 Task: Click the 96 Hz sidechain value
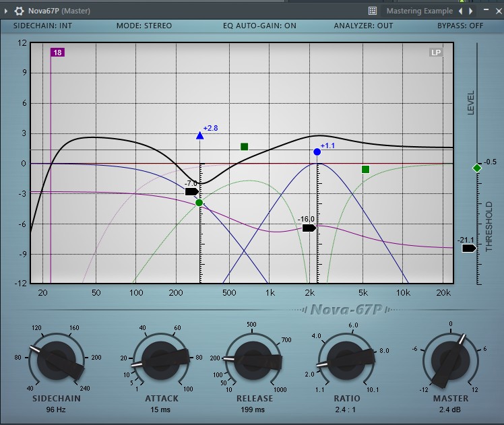[x=56, y=410]
